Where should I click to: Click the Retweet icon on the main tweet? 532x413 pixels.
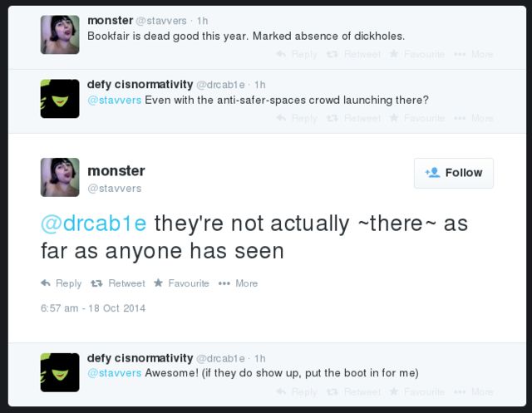point(96,283)
